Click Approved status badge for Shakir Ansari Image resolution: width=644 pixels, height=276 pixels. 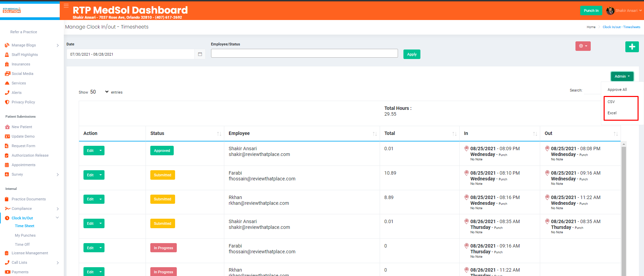click(x=162, y=151)
